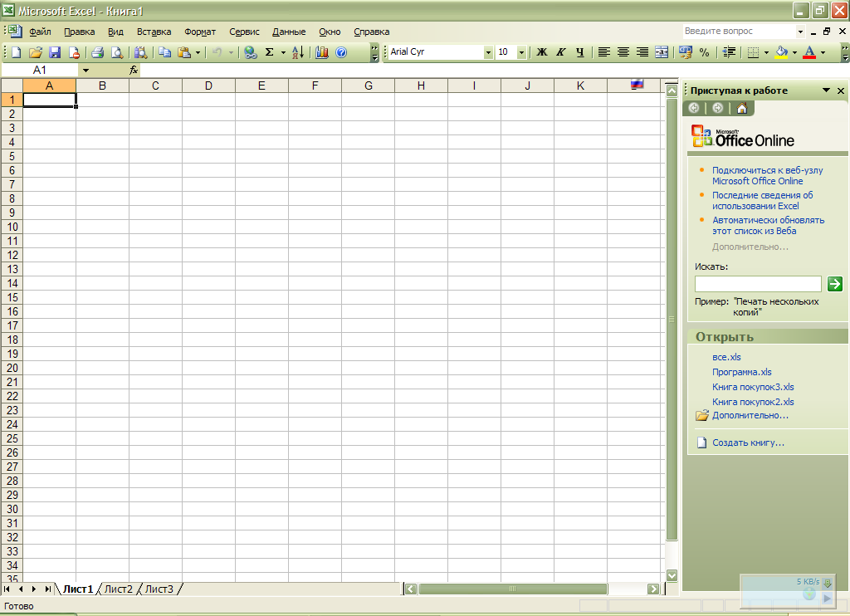Center text with the center align icon
The width and height of the screenshot is (850, 616).
[x=623, y=52]
